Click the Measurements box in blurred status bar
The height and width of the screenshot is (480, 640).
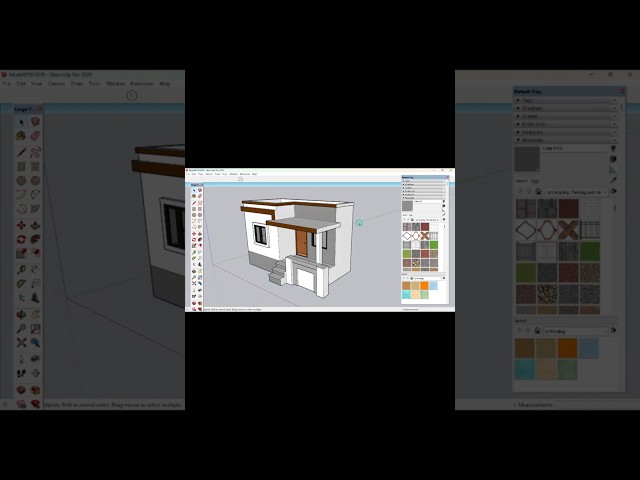(x=596, y=405)
